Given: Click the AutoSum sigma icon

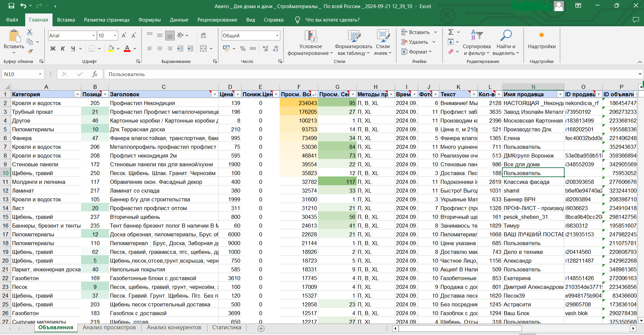Looking at the screenshot, I should tap(451, 32).
